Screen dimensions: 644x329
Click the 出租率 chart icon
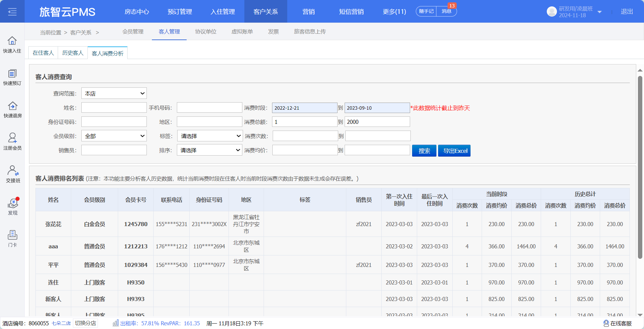tap(115, 323)
